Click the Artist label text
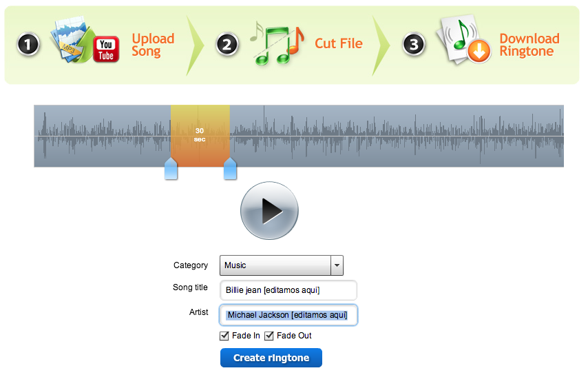This screenshot has width=588, height=386. click(x=198, y=312)
